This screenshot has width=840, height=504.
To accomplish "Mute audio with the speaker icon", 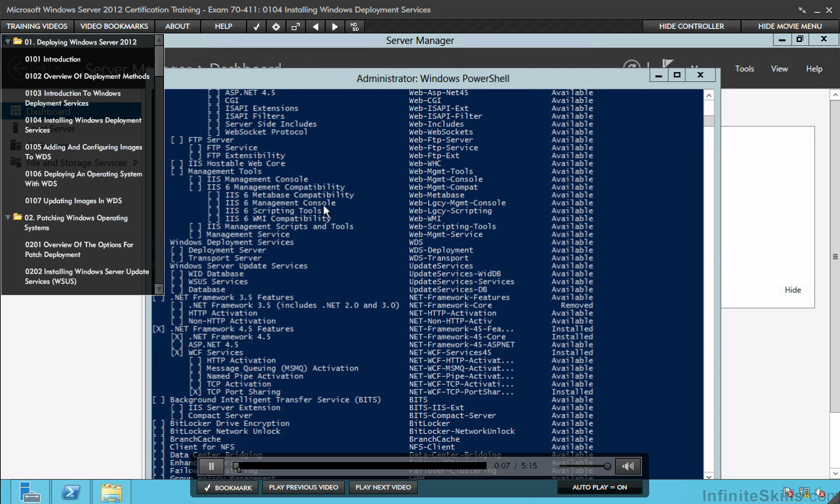I will click(x=628, y=466).
